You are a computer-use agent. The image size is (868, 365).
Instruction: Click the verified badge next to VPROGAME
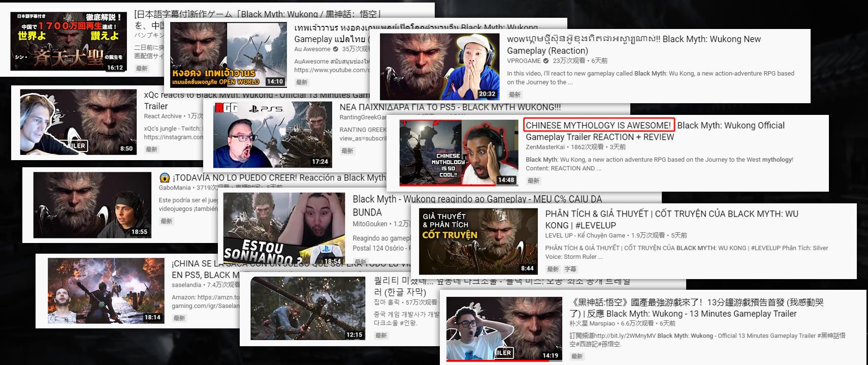[x=546, y=60]
